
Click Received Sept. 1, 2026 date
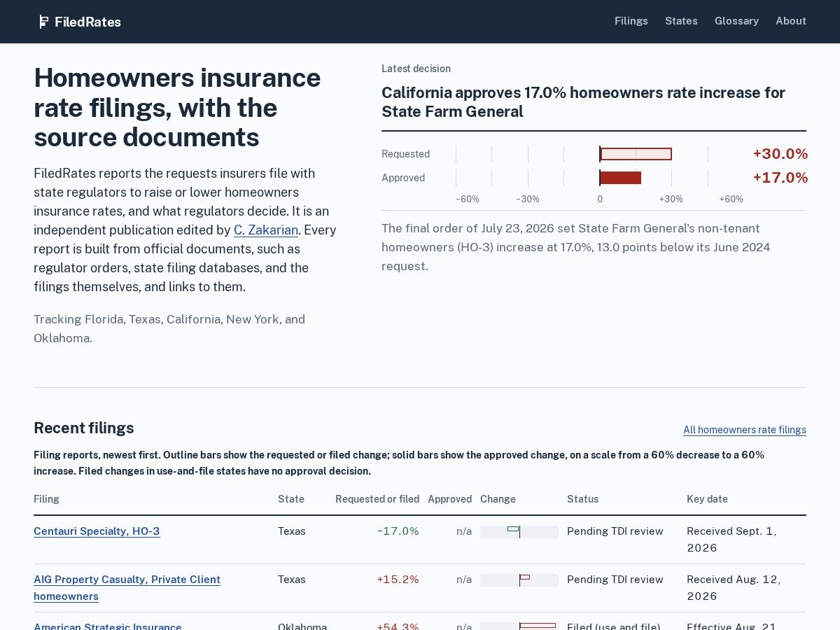point(731,540)
